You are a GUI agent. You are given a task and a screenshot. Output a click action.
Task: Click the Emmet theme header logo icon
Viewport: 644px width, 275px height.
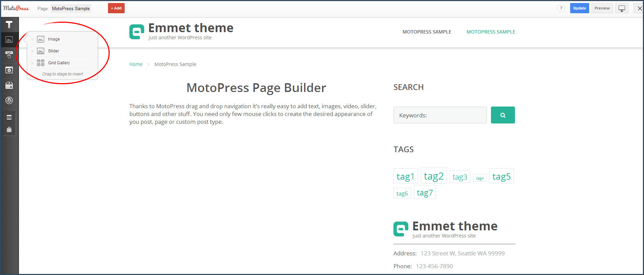pyautogui.click(x=137, y=32)
